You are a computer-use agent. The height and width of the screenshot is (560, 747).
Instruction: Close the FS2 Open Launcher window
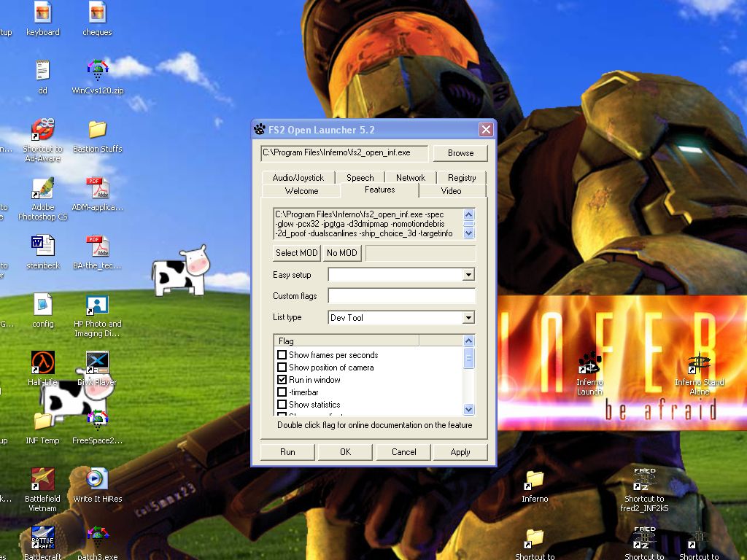486,130
